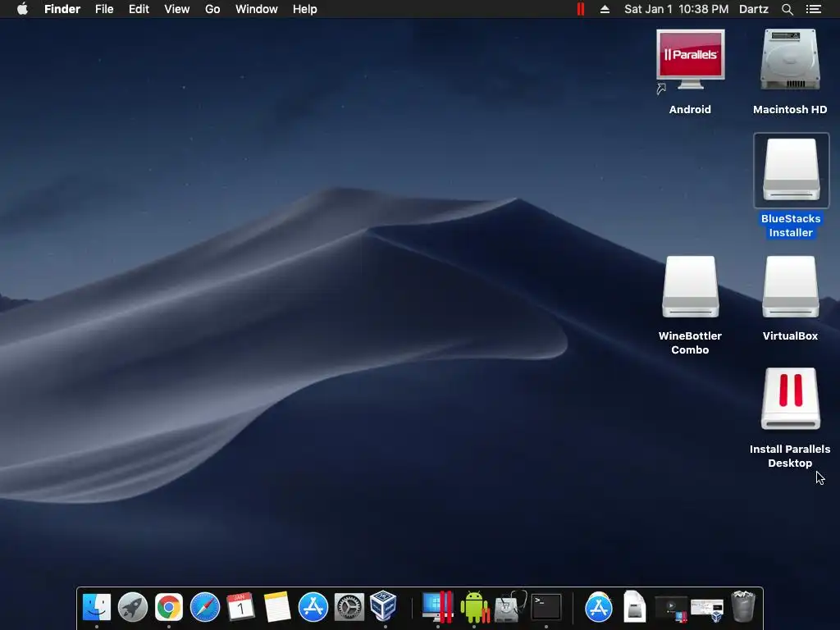Image resolution: width=840 pixels, height=630 pixels.
Task: Open Applications folder stack in Dock
Action: coord(599,607)
